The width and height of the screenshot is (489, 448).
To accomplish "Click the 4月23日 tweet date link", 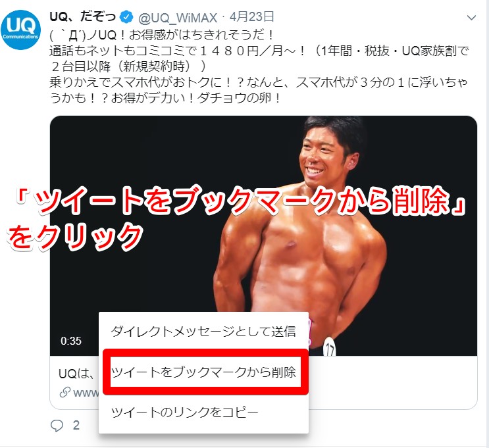I will 251,17.
